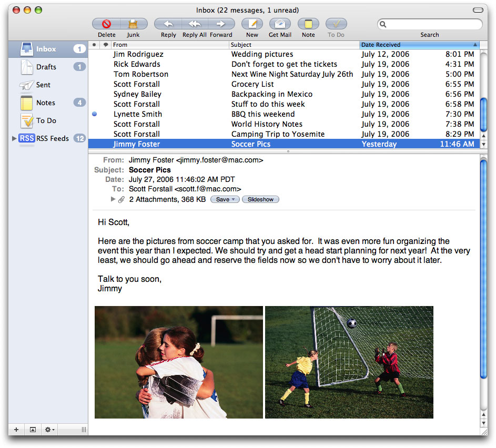
Task: Sort messages by Subject column
Action: point(294,45)
